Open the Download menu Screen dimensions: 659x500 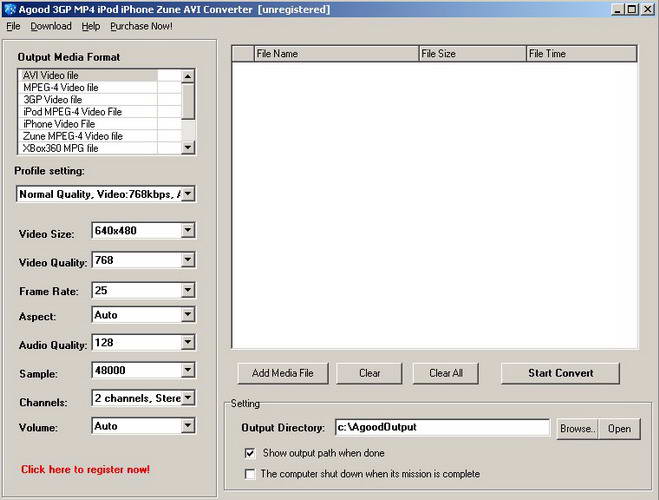(51, 26)
